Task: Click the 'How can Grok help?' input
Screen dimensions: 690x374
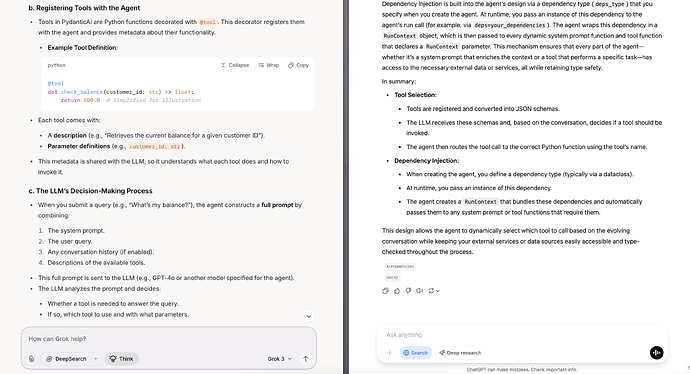Action: pos(169,339)
